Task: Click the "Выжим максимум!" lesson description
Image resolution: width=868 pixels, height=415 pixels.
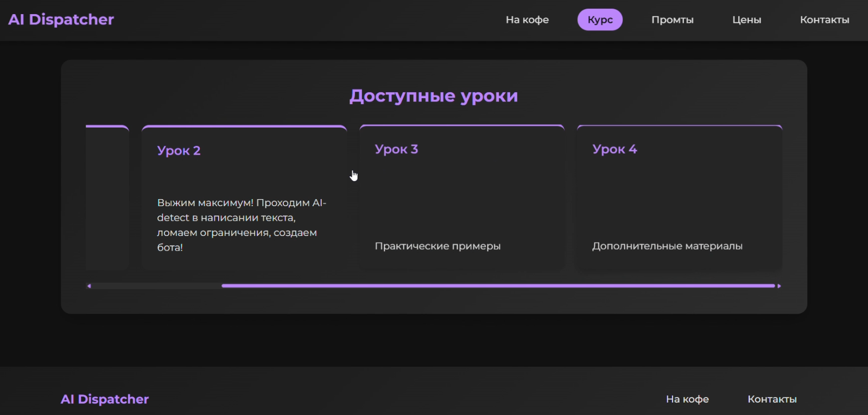Action: [242, 225]
